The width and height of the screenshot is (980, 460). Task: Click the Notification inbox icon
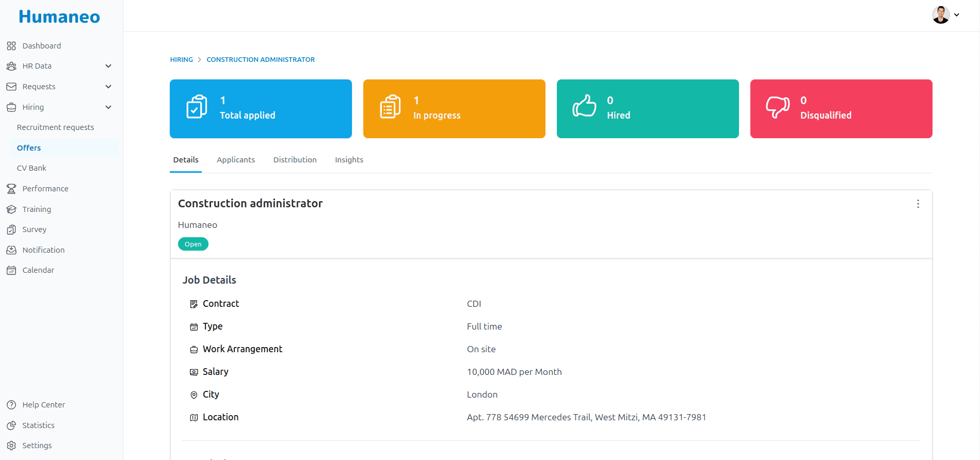[x=11, y=250]
